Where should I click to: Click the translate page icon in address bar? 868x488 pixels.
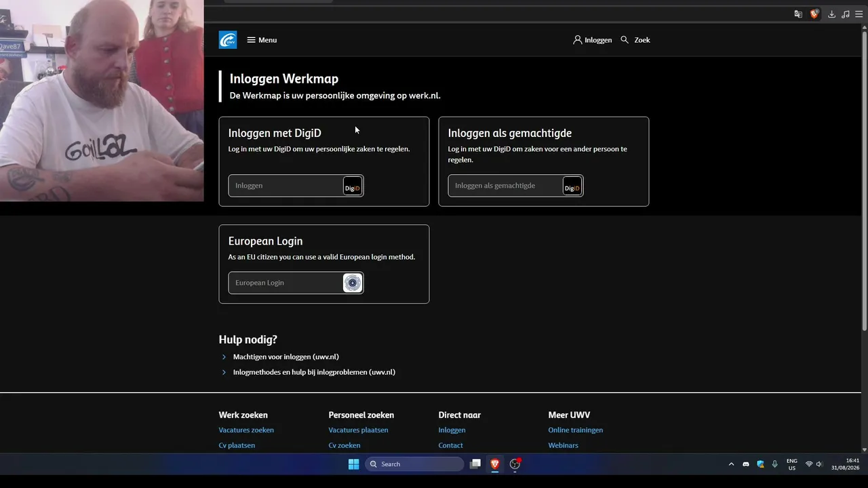(798, 14)
